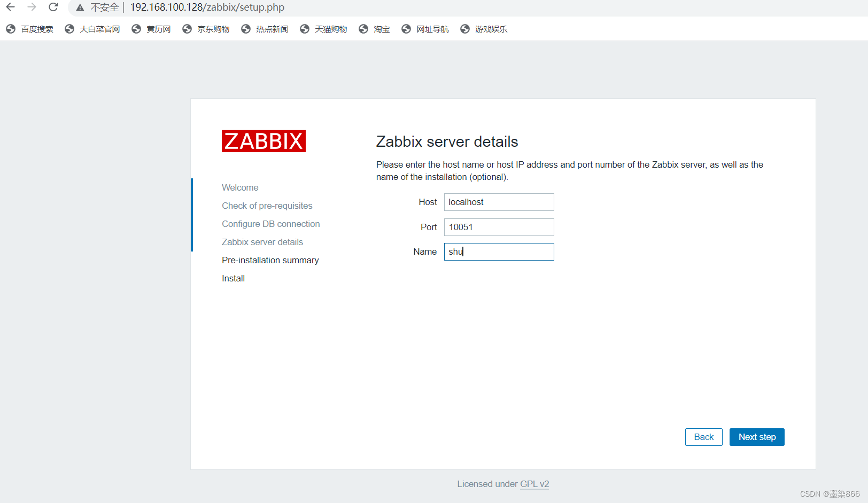Open the 京东购物 bookmark
This screenshot has width=868, height=503.
[206, 29]
